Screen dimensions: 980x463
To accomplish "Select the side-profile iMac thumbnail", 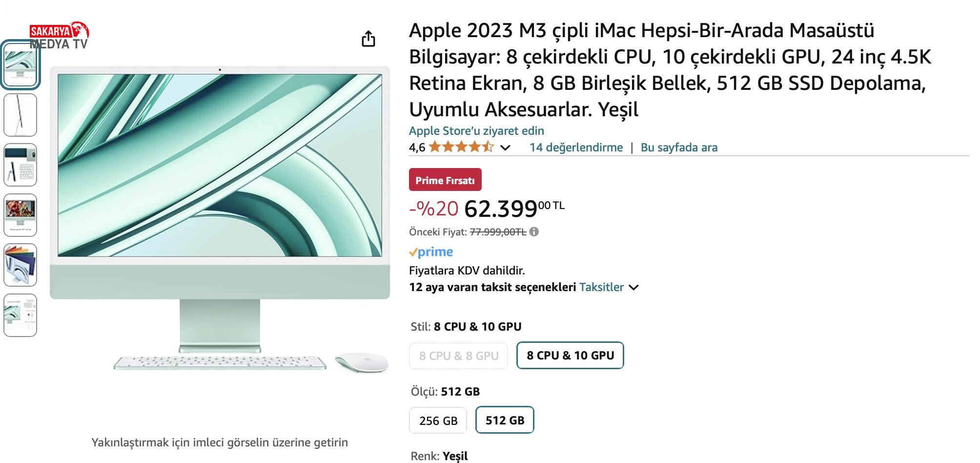I will tap(20, 115).
